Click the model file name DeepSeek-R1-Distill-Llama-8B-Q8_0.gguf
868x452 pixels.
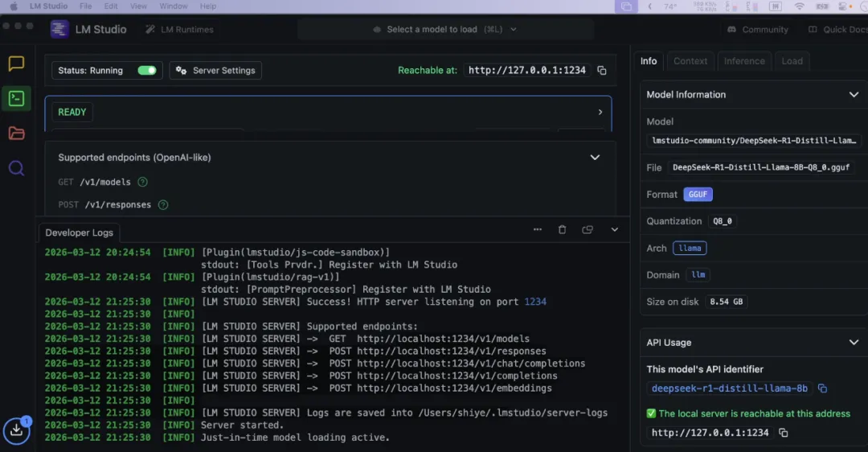tap(760, 167)
